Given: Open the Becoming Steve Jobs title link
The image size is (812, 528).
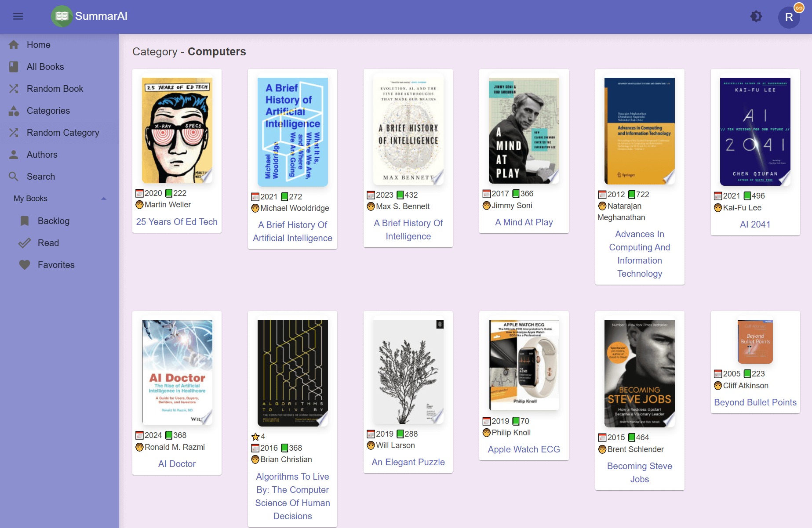Looking at the screenshot, I should click(x=640, y=473).
